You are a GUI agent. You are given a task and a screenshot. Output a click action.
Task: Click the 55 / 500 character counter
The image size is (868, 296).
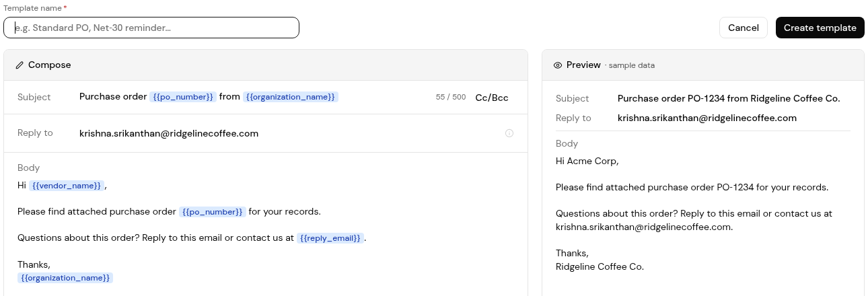pyautogui.click(x=451, y=98)
